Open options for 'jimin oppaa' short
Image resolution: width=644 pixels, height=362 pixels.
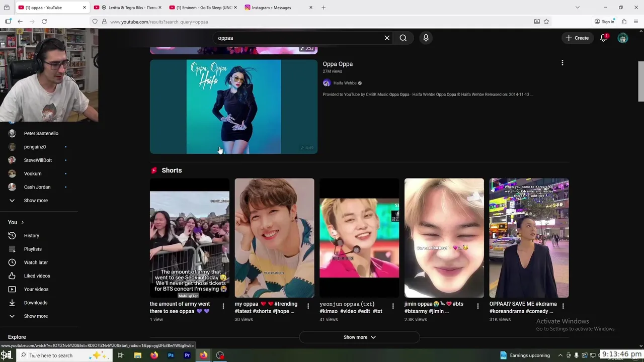point(478,306)
